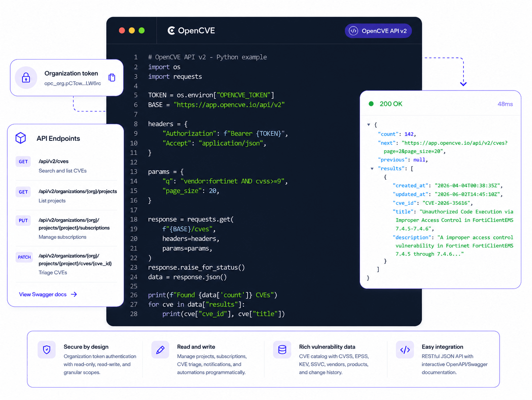
Task: Click the GET badge beside List projects
Action: pos(23,192)
